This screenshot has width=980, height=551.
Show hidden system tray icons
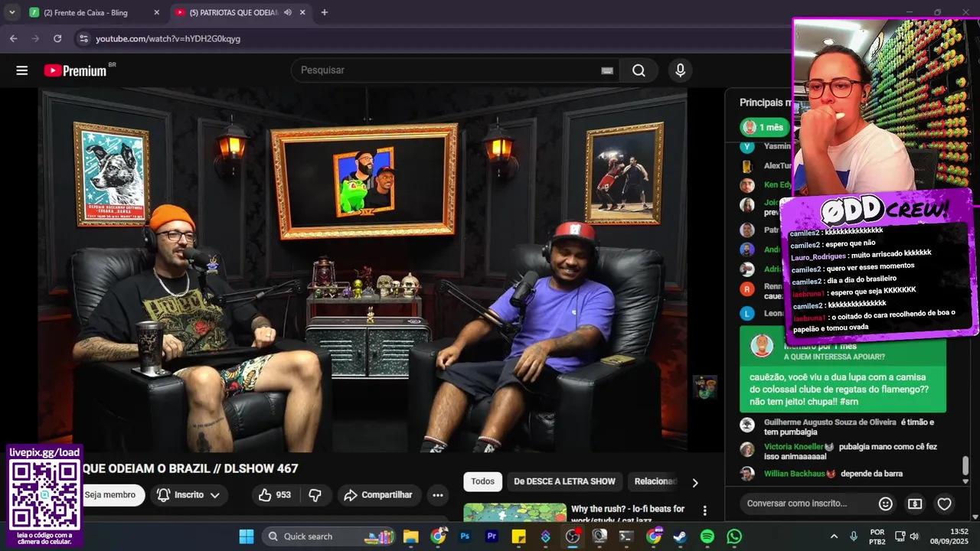click(834, 536)
